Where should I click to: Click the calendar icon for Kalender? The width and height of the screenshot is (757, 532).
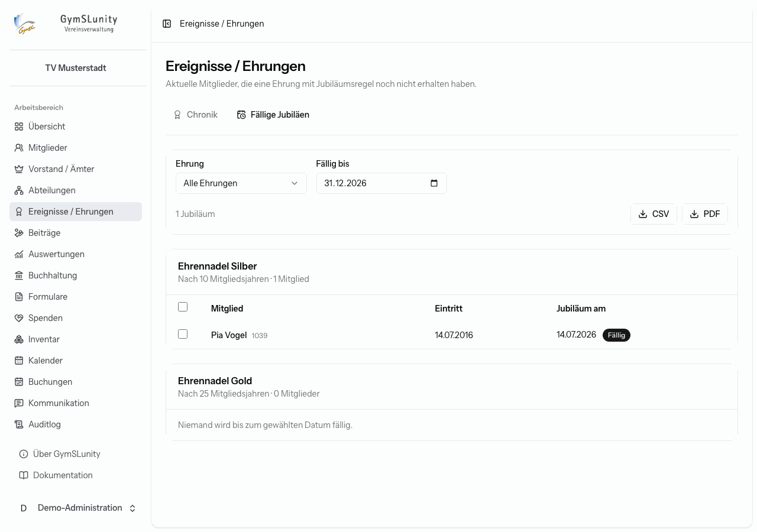19,361
